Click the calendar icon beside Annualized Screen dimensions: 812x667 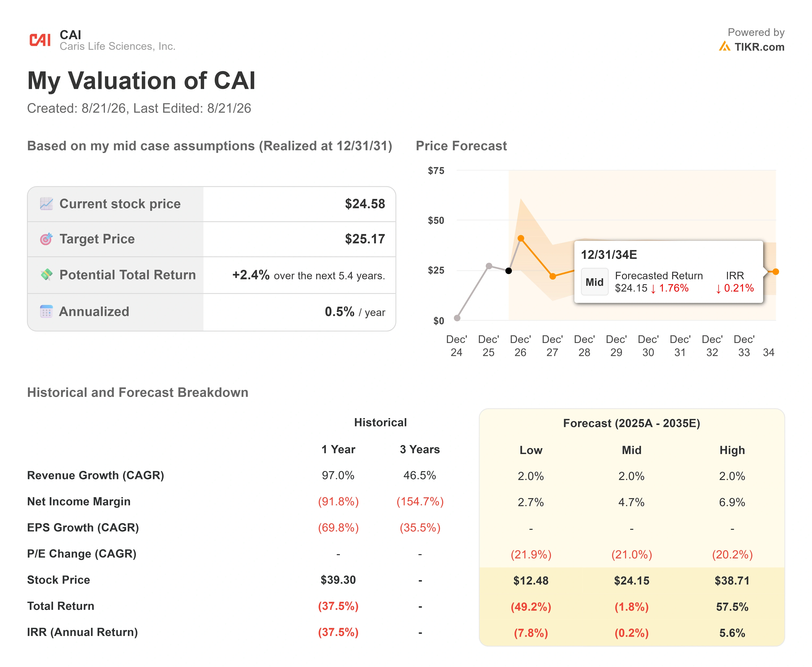pyautogui.click(x=46, y=312)
